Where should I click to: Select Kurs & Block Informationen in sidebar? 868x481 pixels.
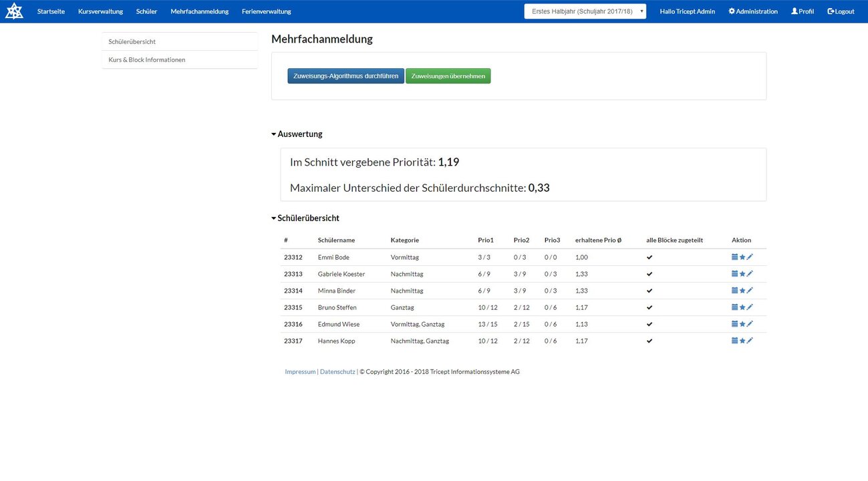(147, 59)
